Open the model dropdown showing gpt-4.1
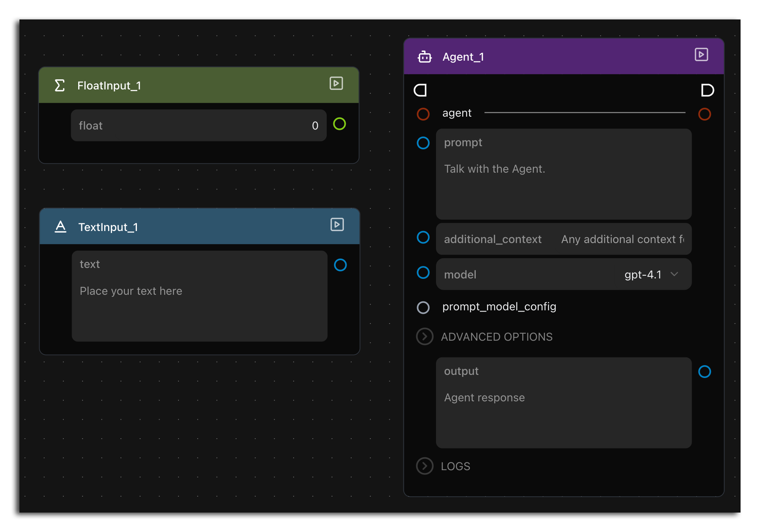Image resolution: width=760 pixels, height=532 pixels. click(564, 274)
